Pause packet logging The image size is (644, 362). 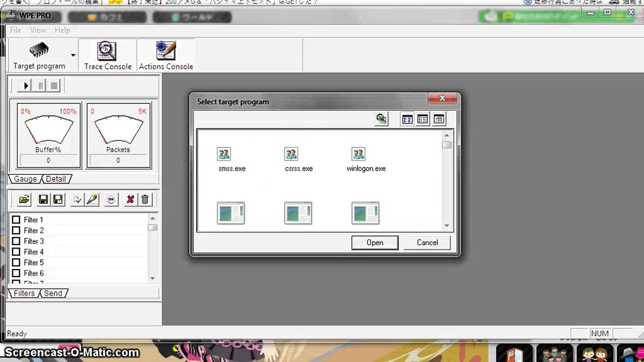(41, 85)
